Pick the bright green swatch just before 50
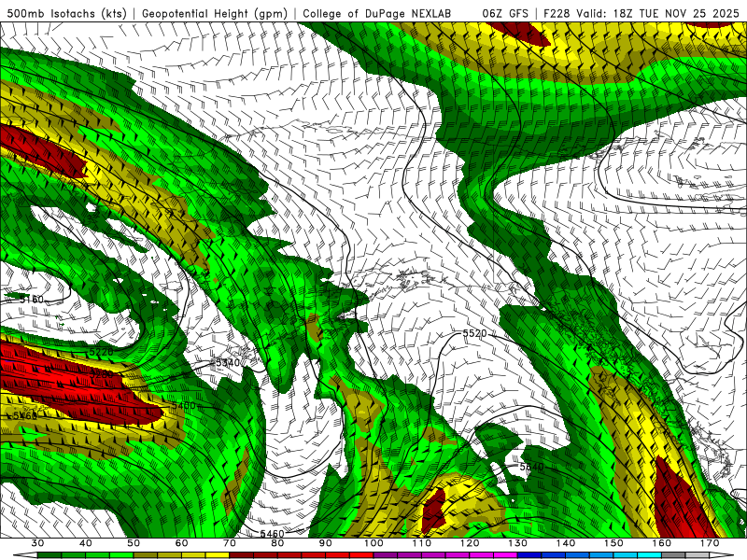Image resolution: width=747 pixels, height=560 pixels. [121, 555]
